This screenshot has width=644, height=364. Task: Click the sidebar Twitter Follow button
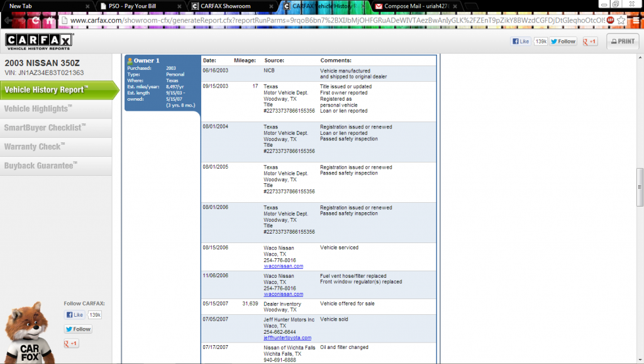click(x=78, y=329)
